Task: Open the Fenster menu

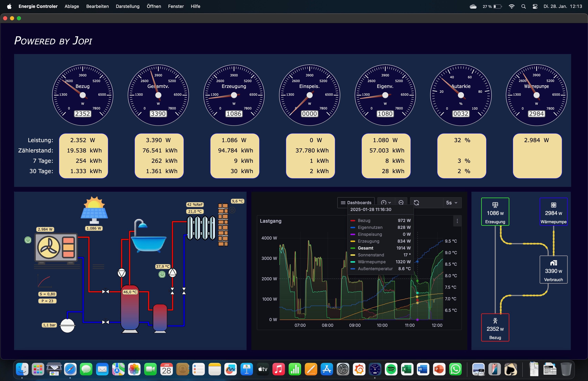Action: click(x=176, y=6)
